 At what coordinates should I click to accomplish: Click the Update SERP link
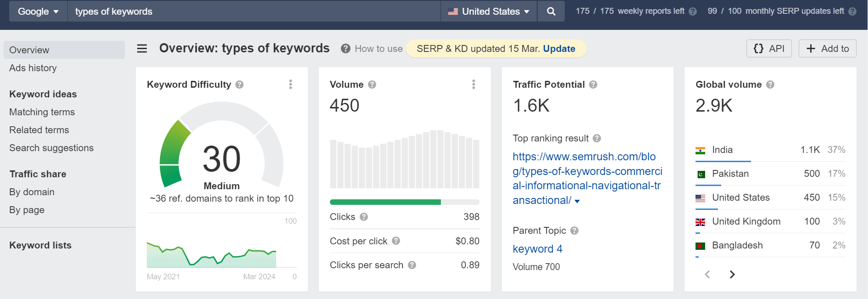click(x=559, y=49)
